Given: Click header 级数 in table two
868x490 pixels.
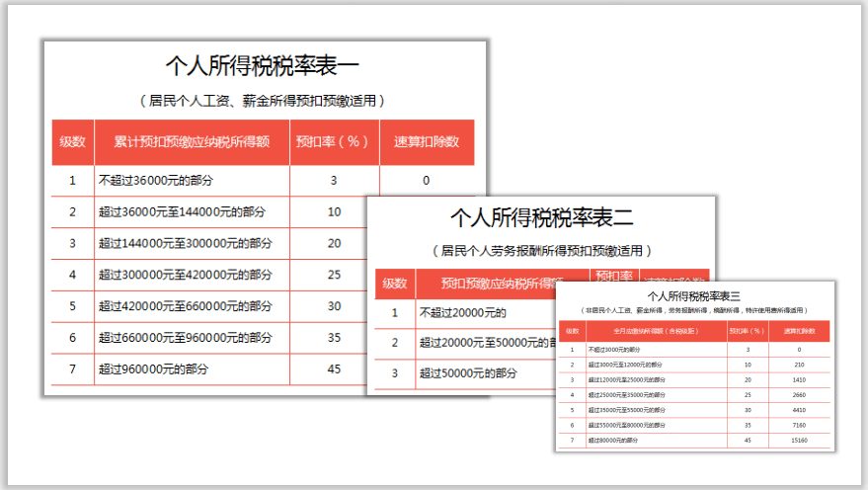Looking at the screenshot, I should [395, 284].
